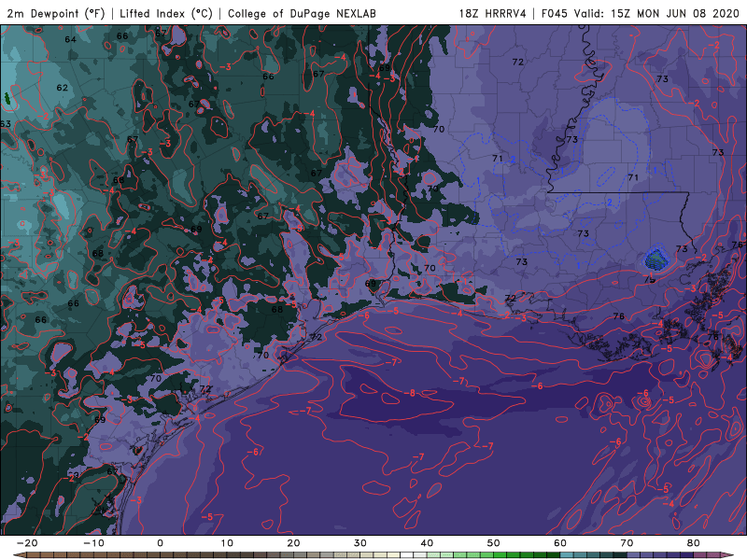Click the '64' dewpoint value on map
Image resolution: width=747 pixels, height=560 pixels.
71,39
